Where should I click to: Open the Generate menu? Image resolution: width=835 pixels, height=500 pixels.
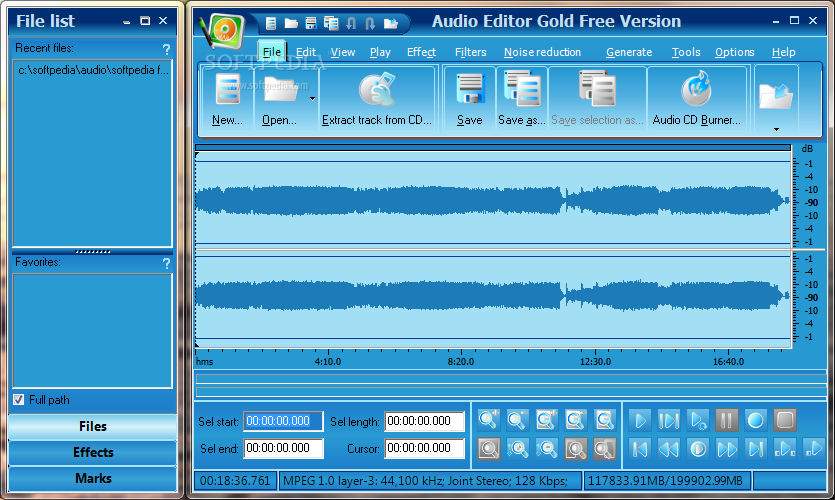(x=629, y=52)
